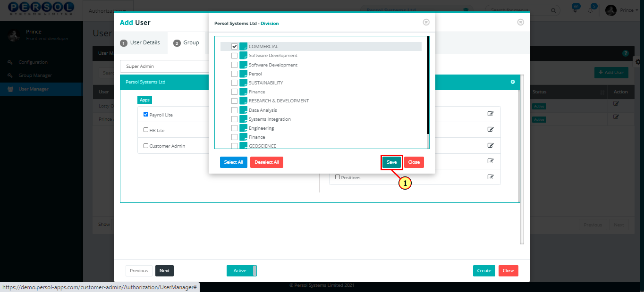Check the Positions checkbox

[x=338, y=177]
